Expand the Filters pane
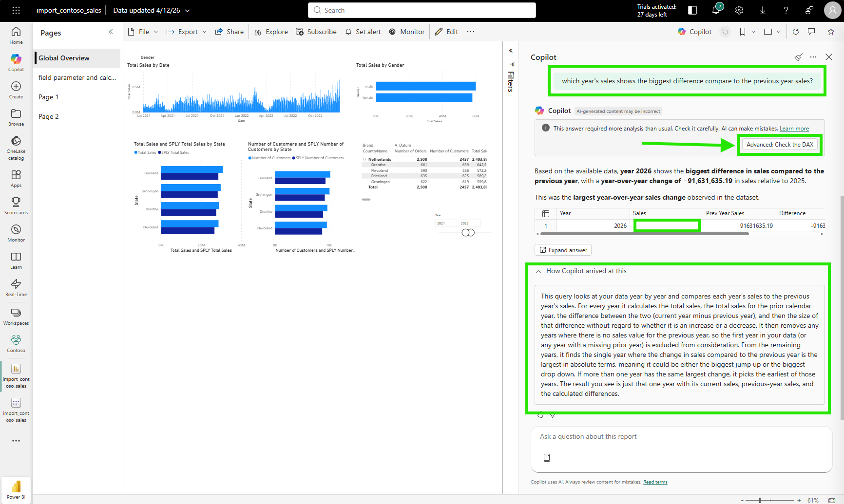 click(x=511, y=51)
